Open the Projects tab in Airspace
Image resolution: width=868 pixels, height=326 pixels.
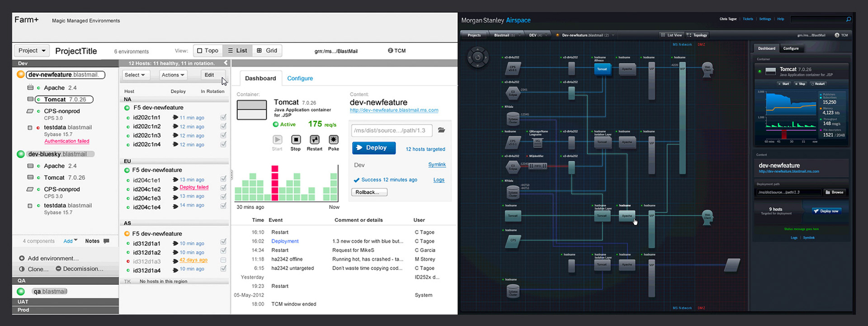coord(474,35)
